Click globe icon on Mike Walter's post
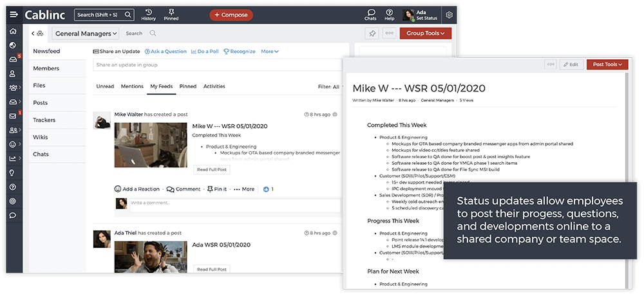 (335, 115)
